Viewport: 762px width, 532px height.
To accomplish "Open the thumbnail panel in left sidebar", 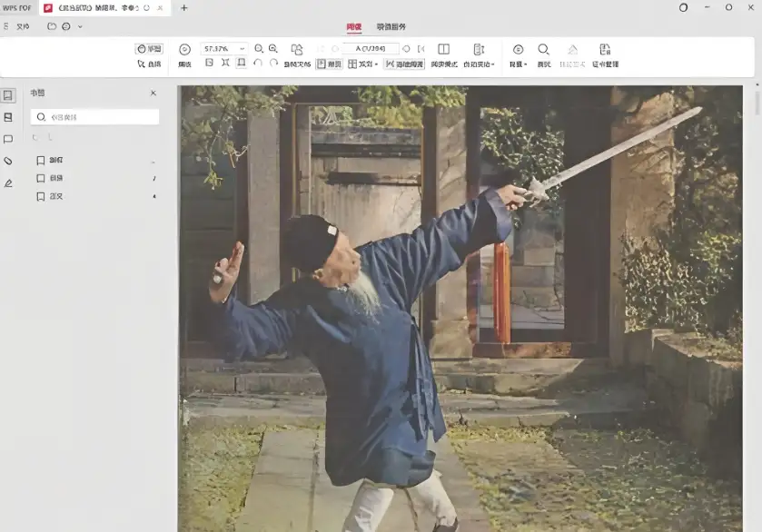I will [x=8, y=117].
